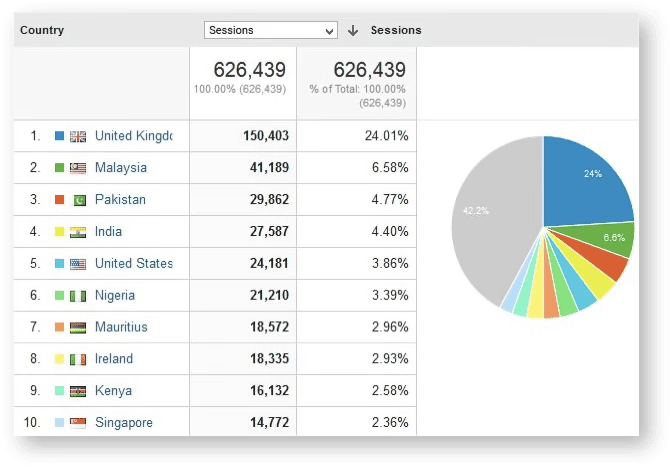Click the Sessions header beside the sort arrow
Screen dimensions: 670x467
click(x=396, y=30)
